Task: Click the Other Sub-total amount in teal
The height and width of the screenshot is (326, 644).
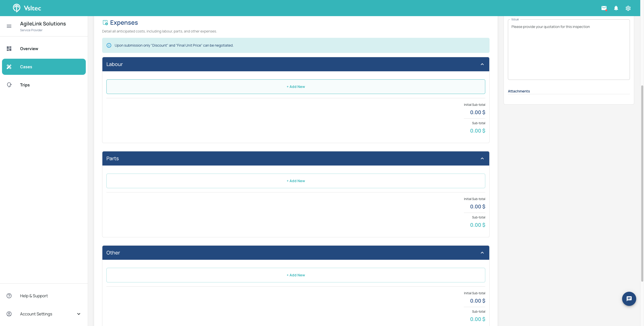Action: click(x=477, y=319)
